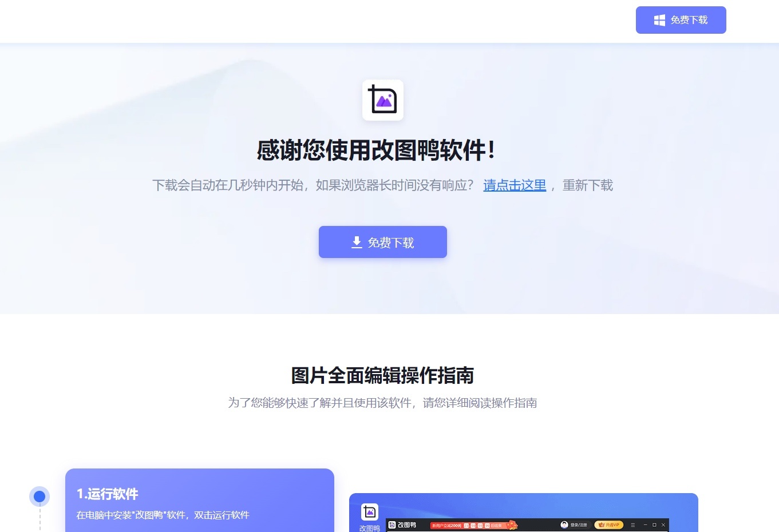Click the 改图鸭 app logo above the heading
This screenshot has width=779, height=532.
click(383, 100)
